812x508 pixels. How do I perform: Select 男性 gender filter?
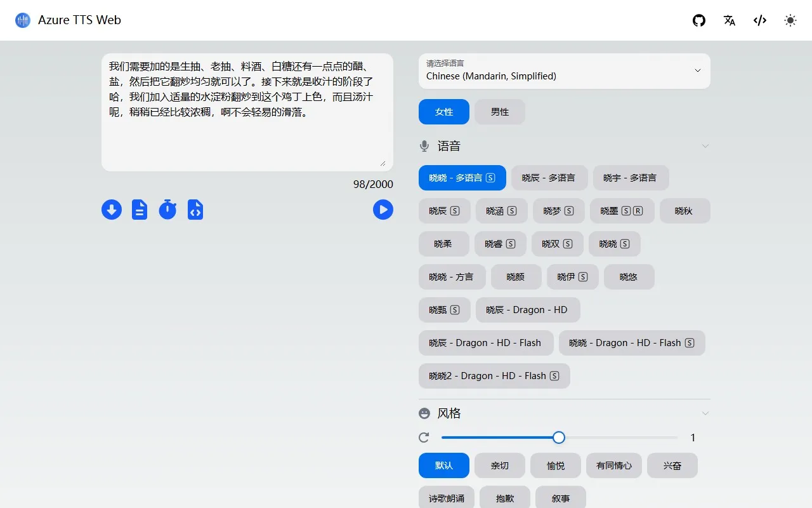[500, 112]
